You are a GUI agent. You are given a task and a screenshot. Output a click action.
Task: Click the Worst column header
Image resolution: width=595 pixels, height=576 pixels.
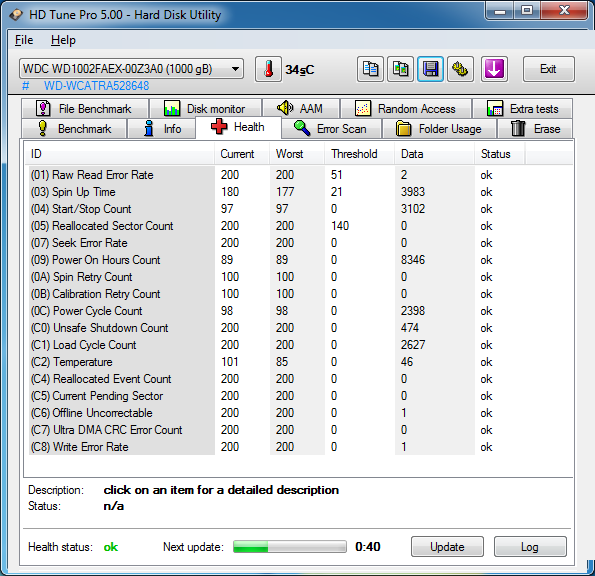pyautogui.click(x=297, y=154)
